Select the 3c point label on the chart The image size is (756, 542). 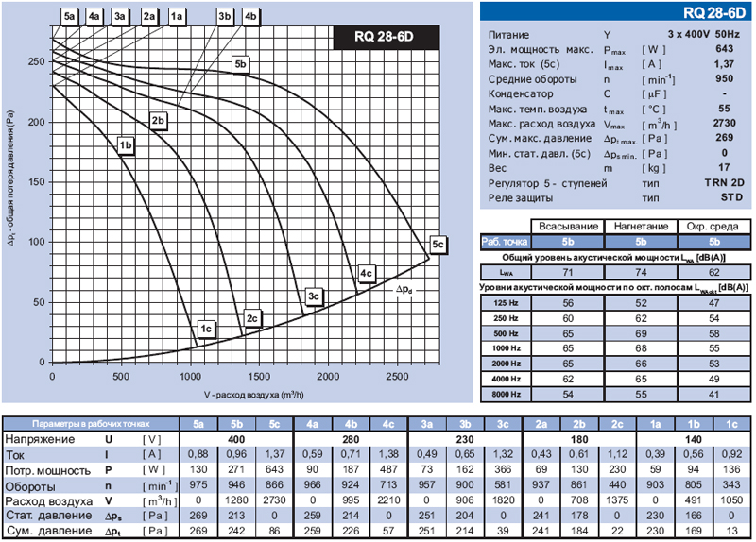coord(315,296)
